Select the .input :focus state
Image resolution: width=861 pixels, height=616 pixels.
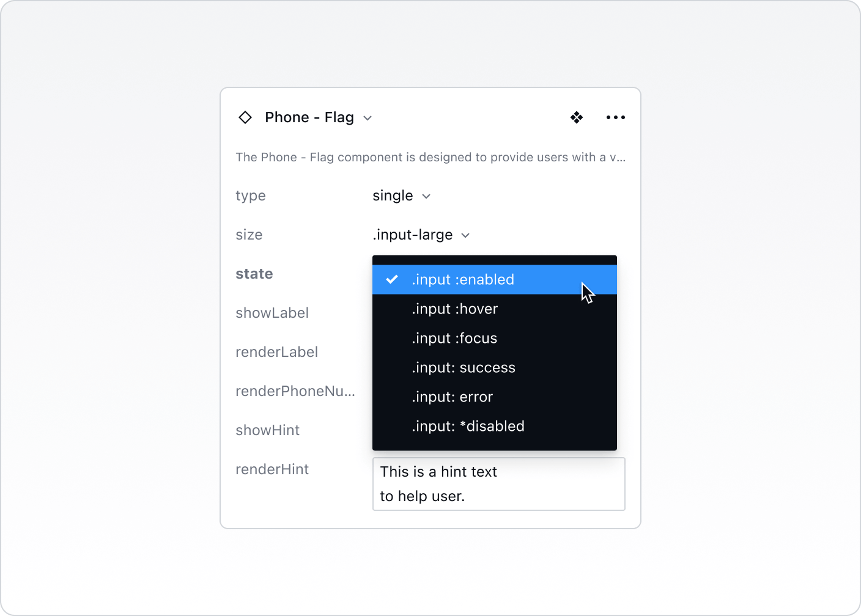454,339
